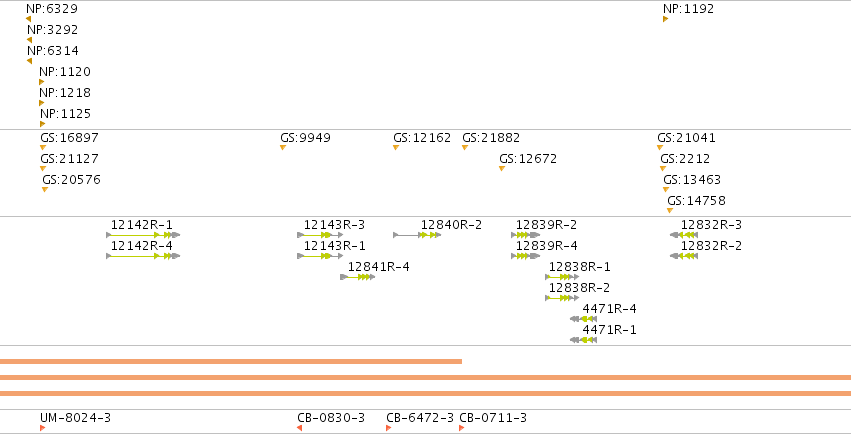851x434 pixels.
Task: Click the red triangle under CB-0830-3
Action: pyautogui.click(x=299, y=428)
